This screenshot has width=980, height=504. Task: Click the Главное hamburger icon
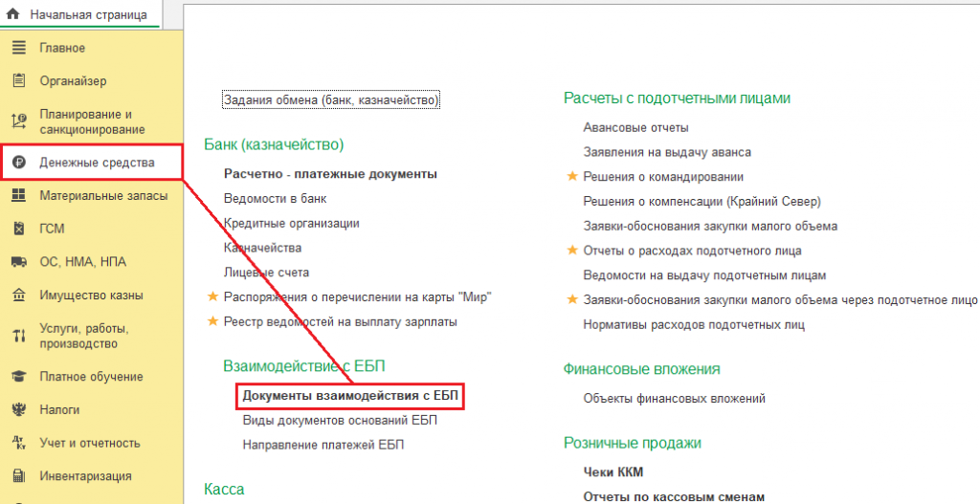click(x=19, y=48)
